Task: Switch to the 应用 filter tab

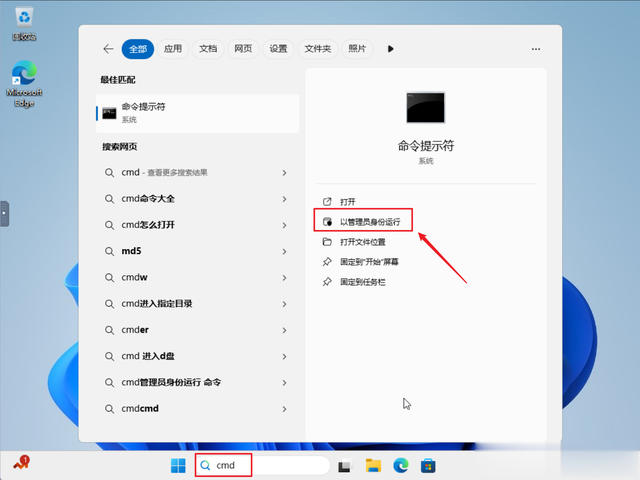Action: click(x=173, y=49)
